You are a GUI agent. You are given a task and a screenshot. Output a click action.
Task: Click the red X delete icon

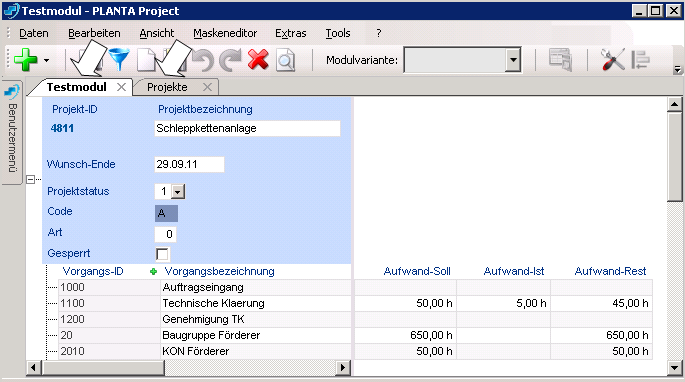[x=258, y=59]
